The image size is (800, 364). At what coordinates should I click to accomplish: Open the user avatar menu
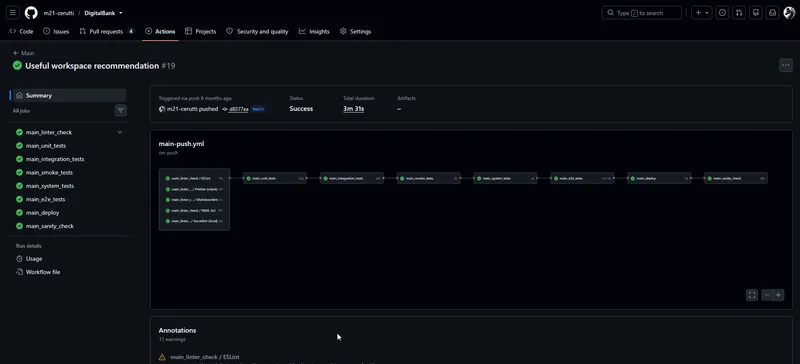click(789, 13)
